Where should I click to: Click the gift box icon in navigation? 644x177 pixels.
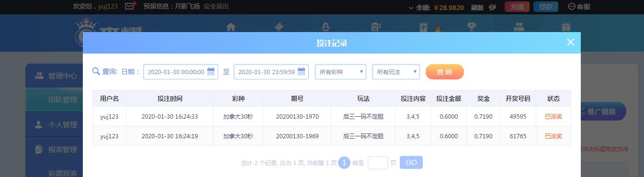566,27
